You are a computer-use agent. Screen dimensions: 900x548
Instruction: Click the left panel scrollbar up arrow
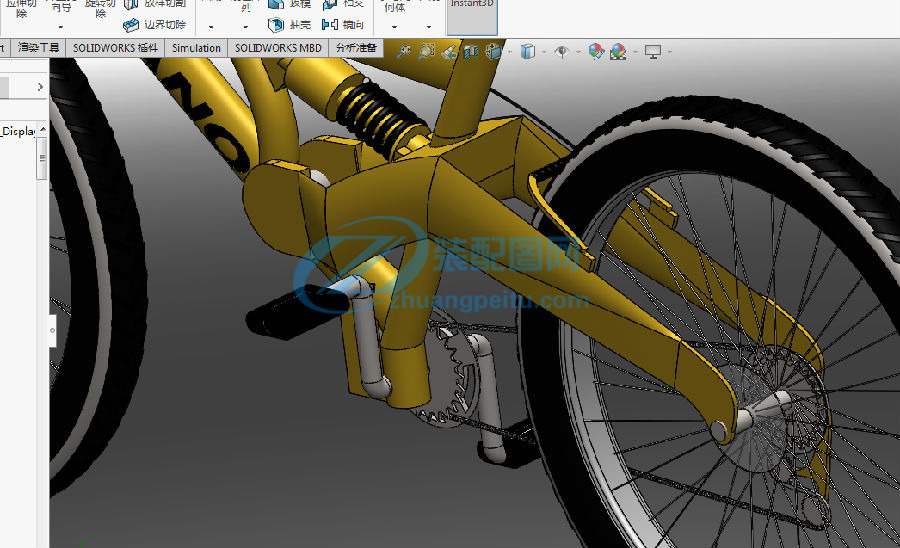[42, 130]
